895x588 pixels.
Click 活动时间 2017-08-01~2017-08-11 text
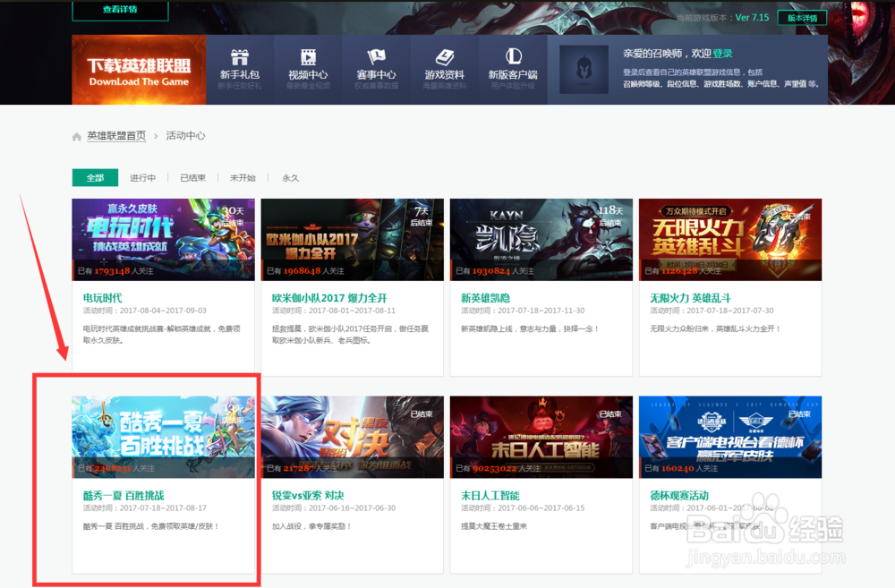[x=334, y=311]
